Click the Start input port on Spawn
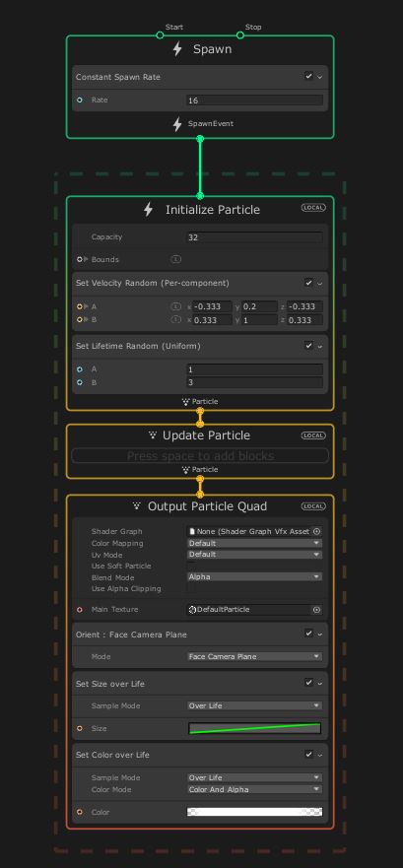This screenshot has height=868, width=403. tap(160, 34)
